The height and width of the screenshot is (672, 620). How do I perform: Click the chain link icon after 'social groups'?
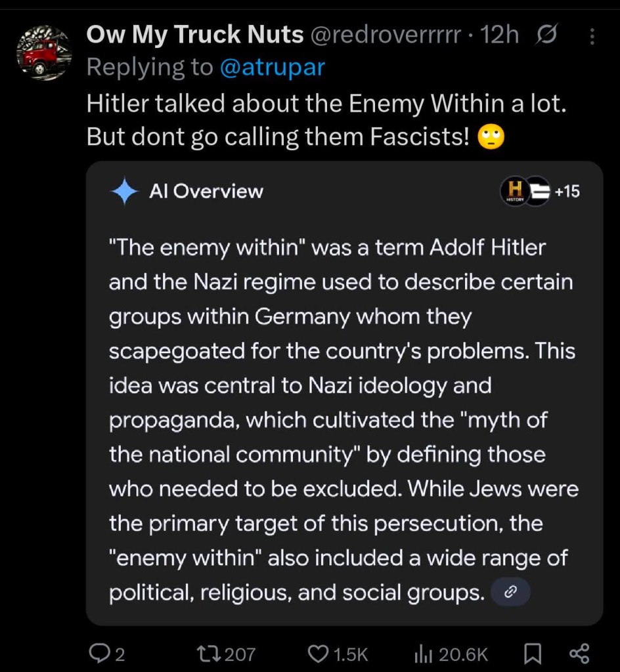[510, 593]
